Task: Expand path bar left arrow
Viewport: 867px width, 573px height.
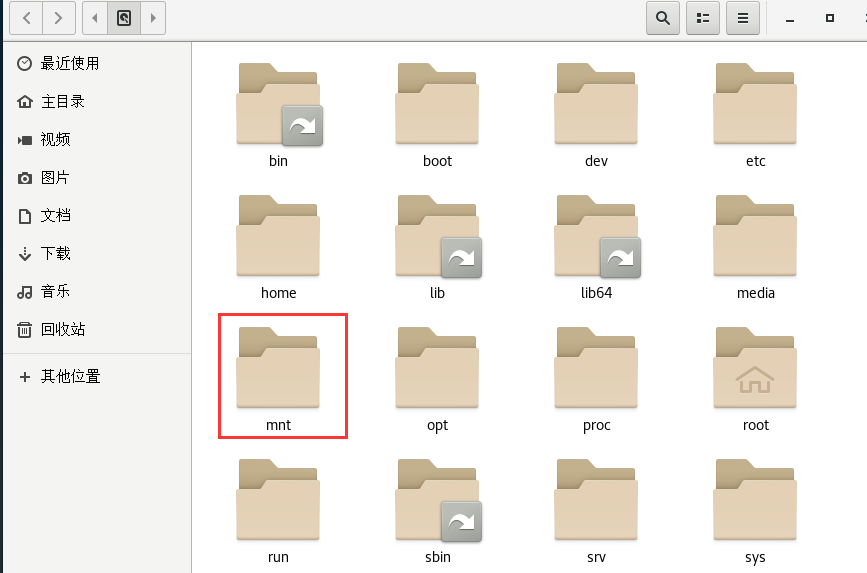Action: [95, 17]
